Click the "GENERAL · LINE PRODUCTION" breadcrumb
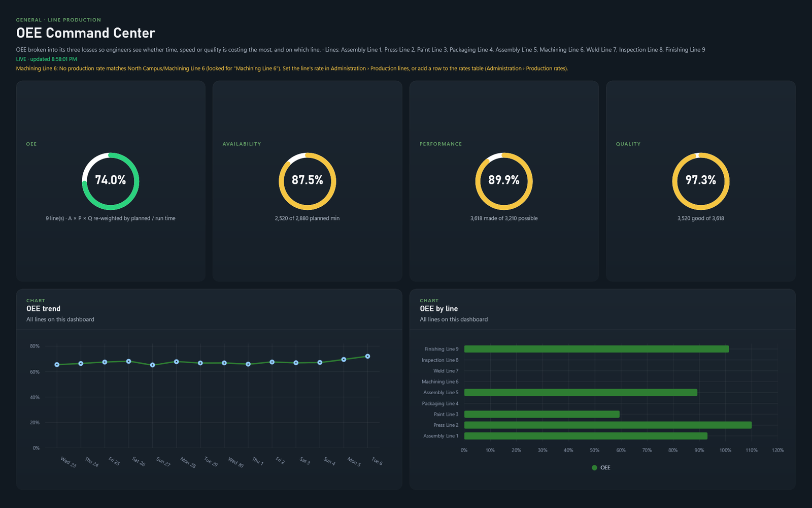This screenshot has height=508, width=812. click(x=58, y=20)
